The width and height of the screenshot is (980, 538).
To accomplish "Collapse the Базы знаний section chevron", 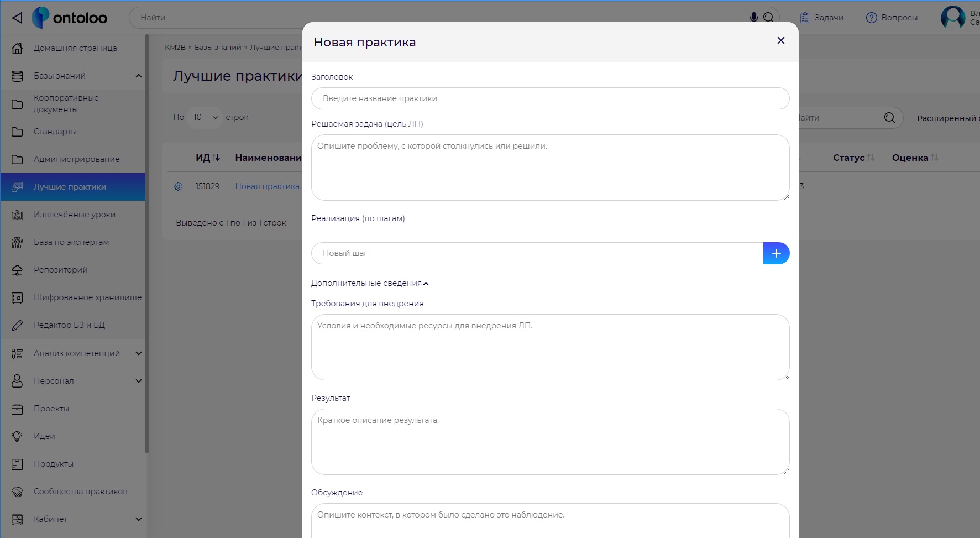I will click(x=139, y=76).
